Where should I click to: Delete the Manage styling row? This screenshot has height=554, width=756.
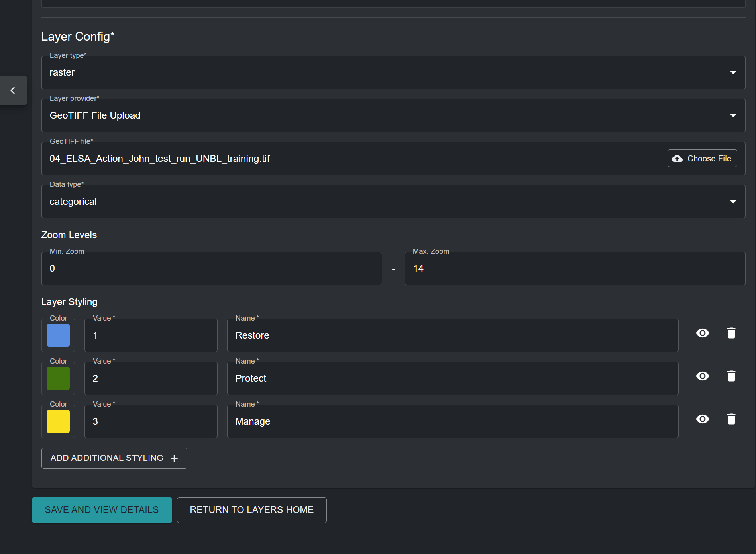click(x=731, y=419)
